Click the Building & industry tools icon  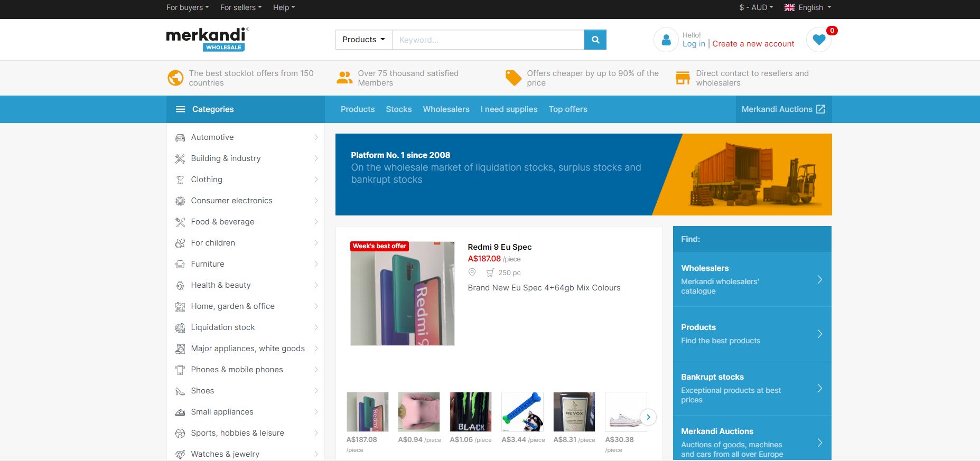pyautogui.click(x=180, y=158)
